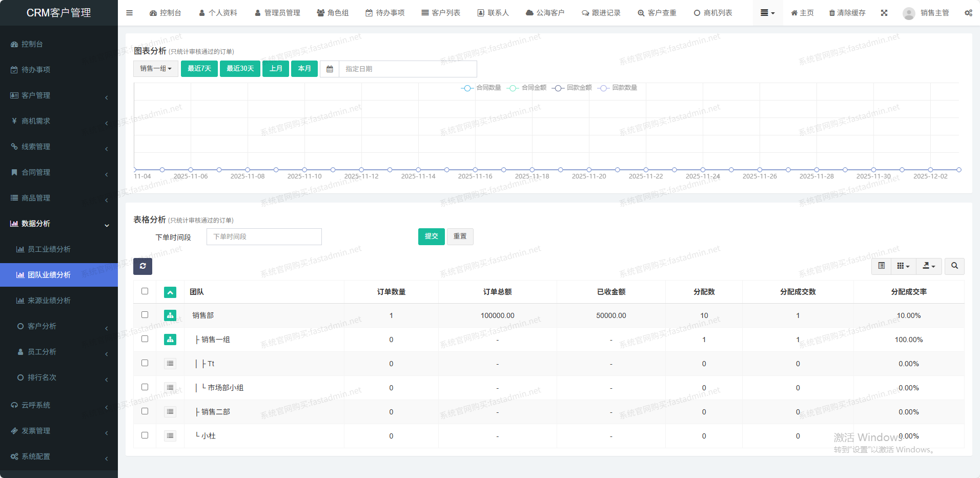The image size is (980, 478).
Task: Open 员工业绩分析 in the sidebar
Action: [49, 249]
